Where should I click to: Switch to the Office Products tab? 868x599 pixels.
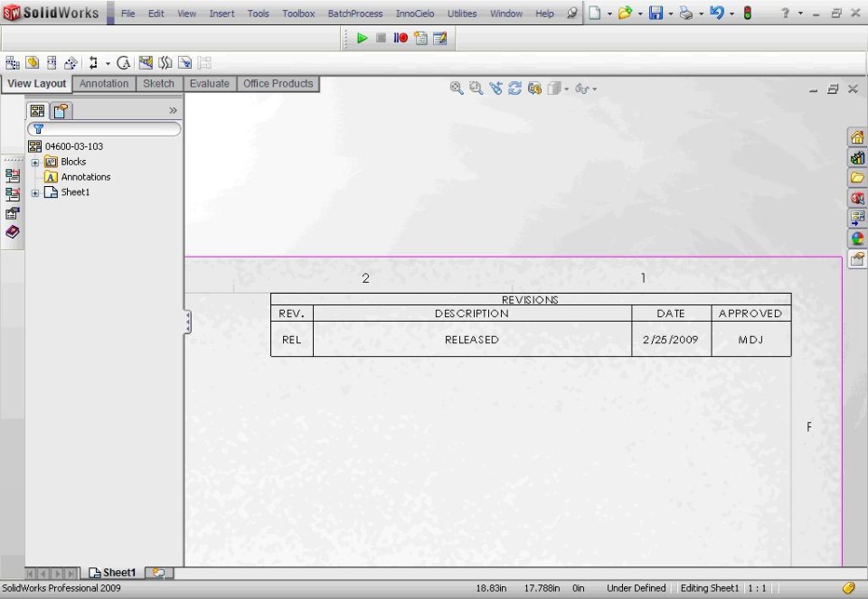click(x=278, y=83)
